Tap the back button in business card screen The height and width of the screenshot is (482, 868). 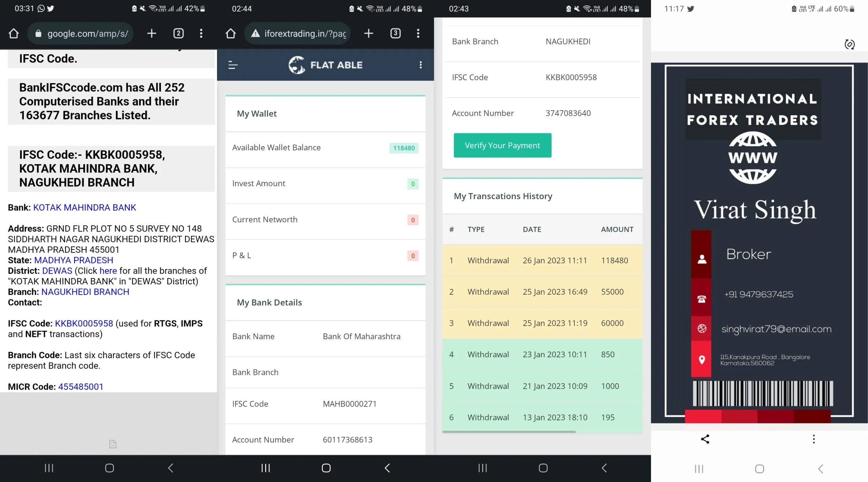(x=821, y=469)
